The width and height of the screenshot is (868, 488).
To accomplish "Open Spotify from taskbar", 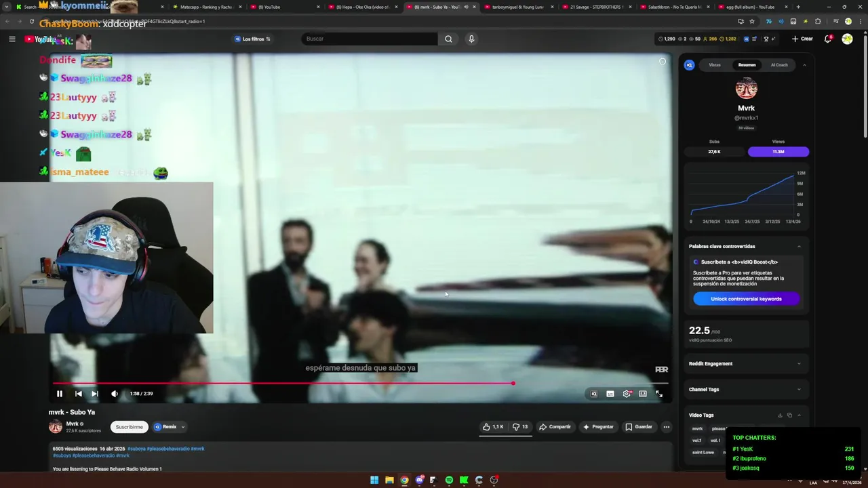I will click(x=449, y=480).
